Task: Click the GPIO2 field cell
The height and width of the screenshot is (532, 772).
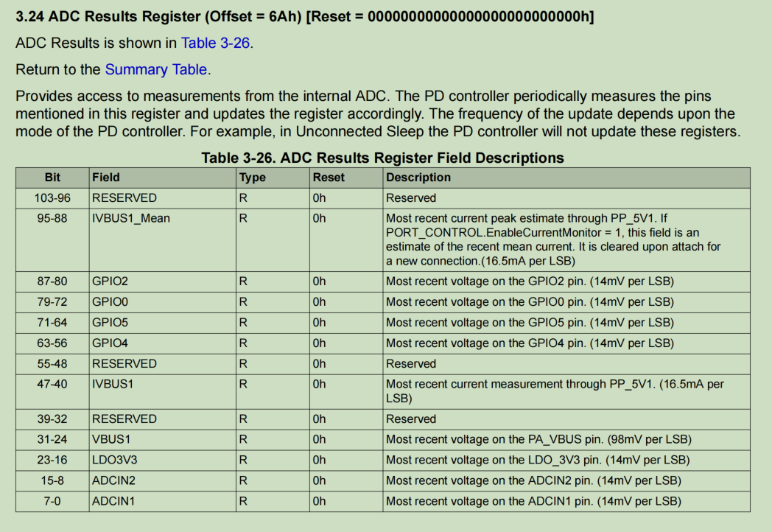Action: click(163, 281)
